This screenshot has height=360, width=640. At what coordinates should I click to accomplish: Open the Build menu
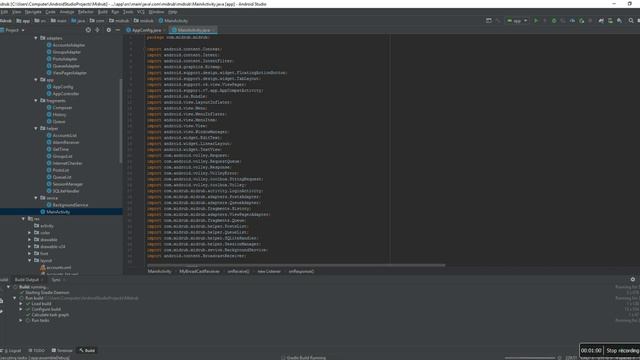point(102,12)
